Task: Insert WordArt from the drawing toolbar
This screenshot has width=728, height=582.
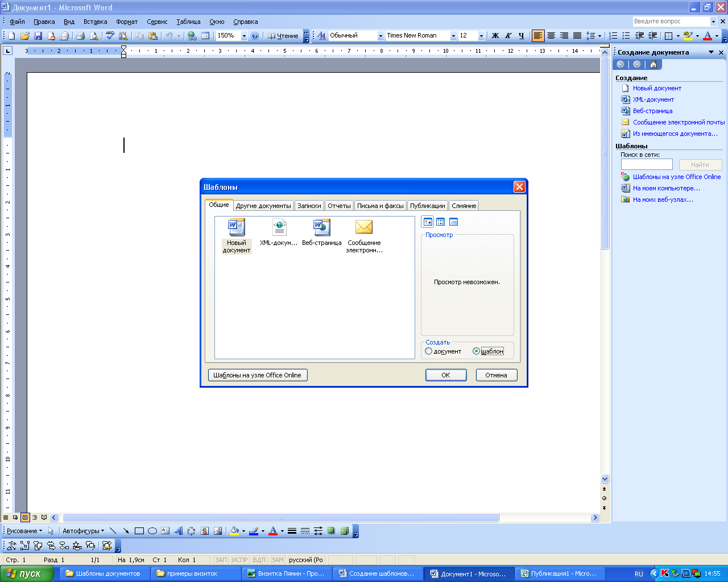Action: pyautogui.click(x=179, y=531)
